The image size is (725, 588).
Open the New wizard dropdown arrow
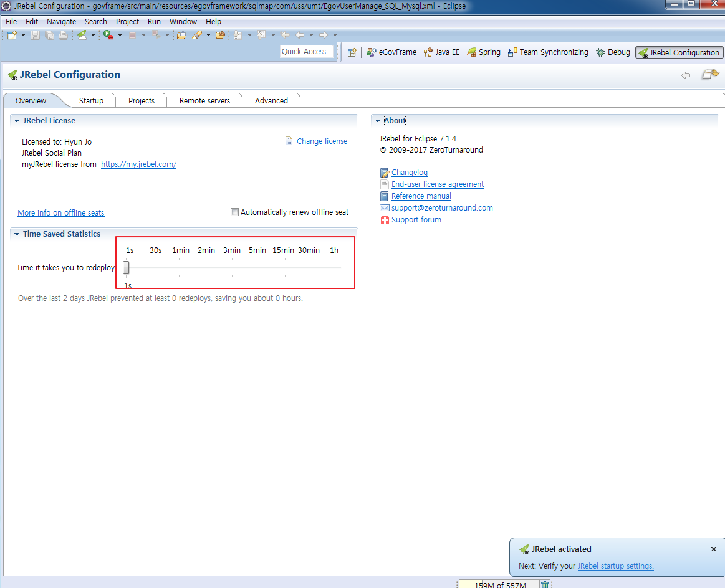click(23, 35)
